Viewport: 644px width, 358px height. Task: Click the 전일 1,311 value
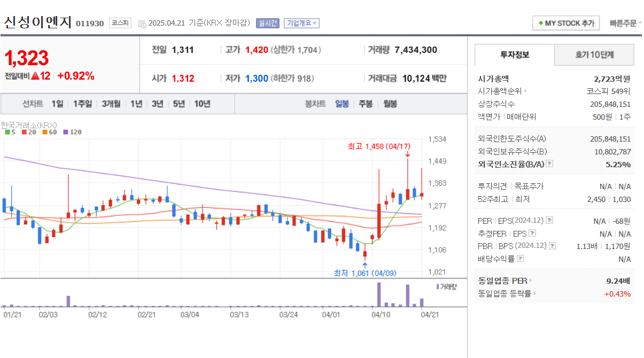(x=183, y=50)
